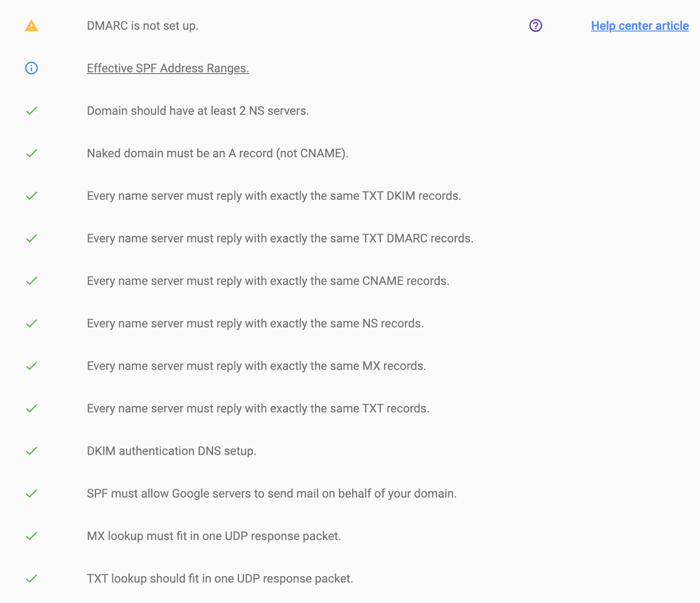
Task: Click 'Naked domain must be an A record' text
Action: (x=217, y=153)
